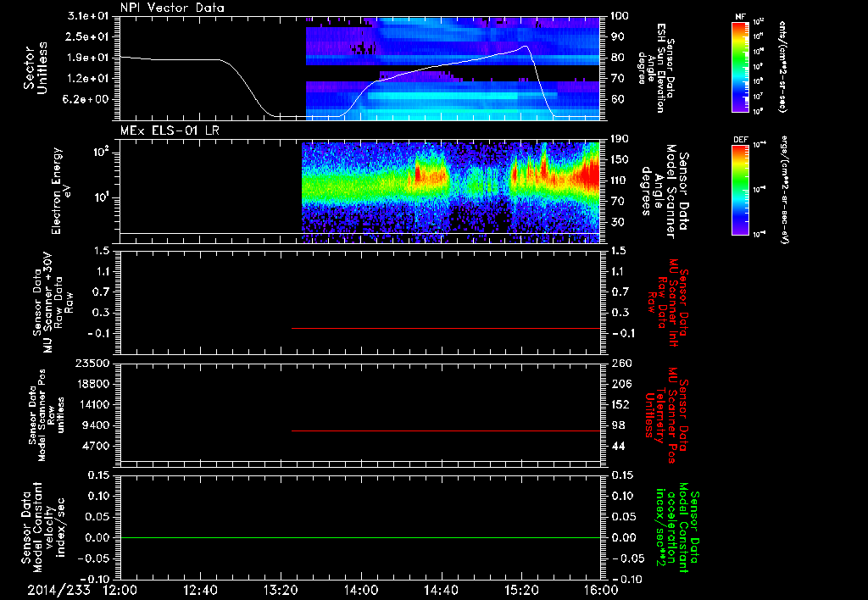Click the 100 degree elevation tick label
The image size is (868, 600).
[x=620, y=16]
